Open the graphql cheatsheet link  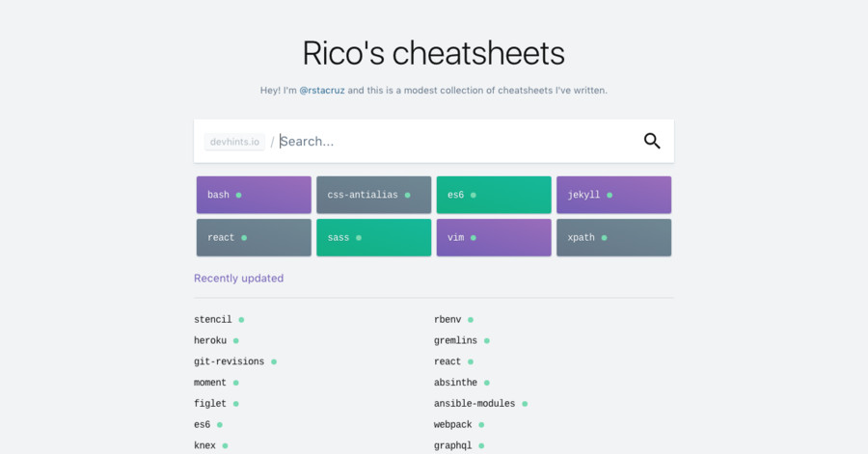453,445
